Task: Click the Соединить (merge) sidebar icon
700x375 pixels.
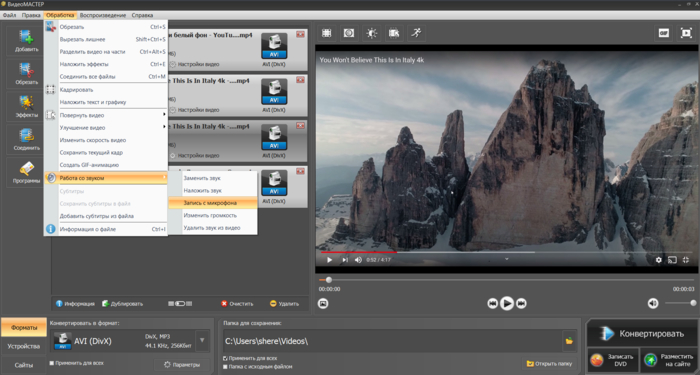Action: tap(26, 139)
